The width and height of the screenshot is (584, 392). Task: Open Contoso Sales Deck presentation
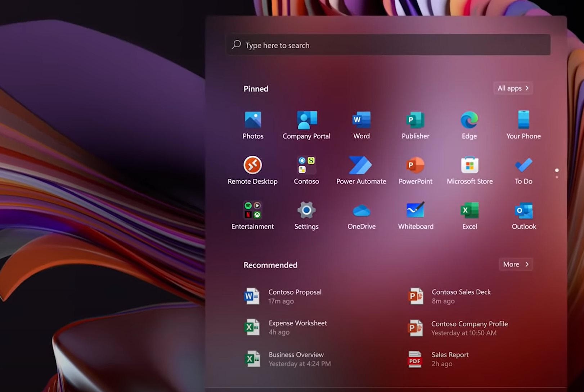click(x=450, y=296)
